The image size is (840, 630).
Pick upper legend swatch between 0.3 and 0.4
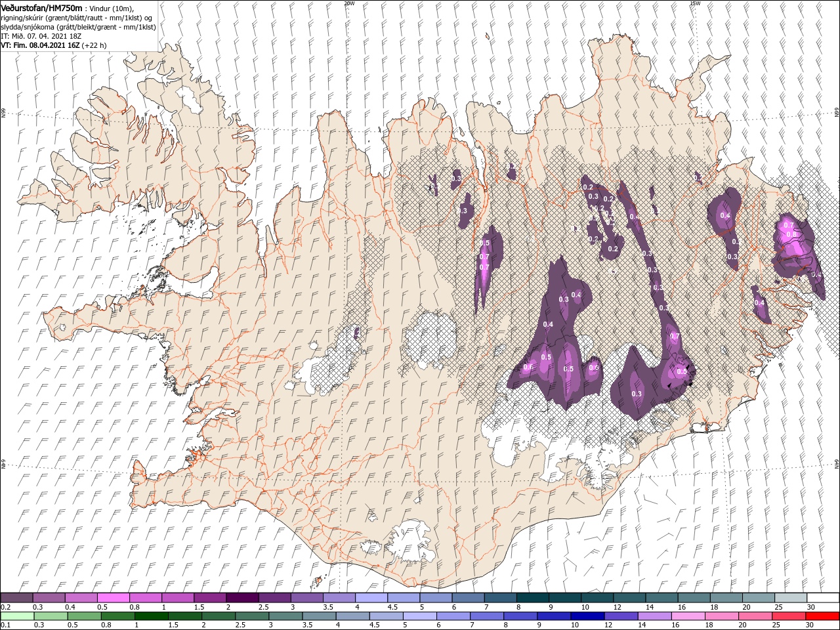pyautogui.click(x=49, y=598)
